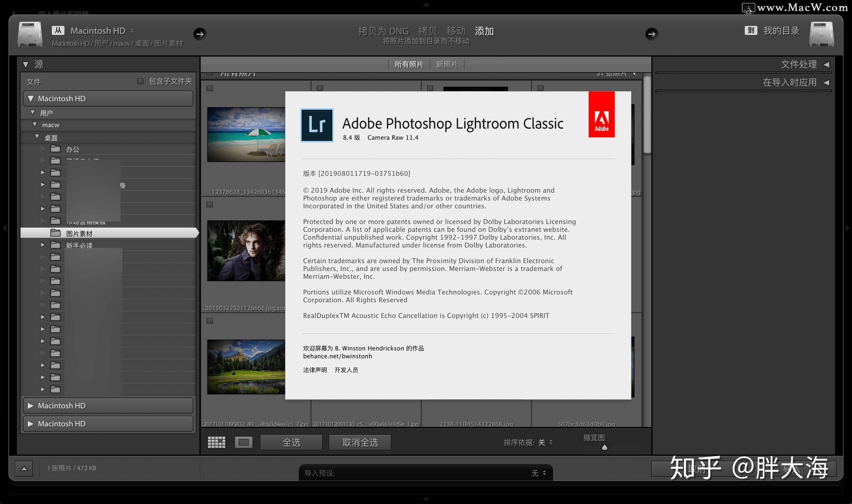Check the portrait photo import checkbox
852x504 pixels.
209,204
